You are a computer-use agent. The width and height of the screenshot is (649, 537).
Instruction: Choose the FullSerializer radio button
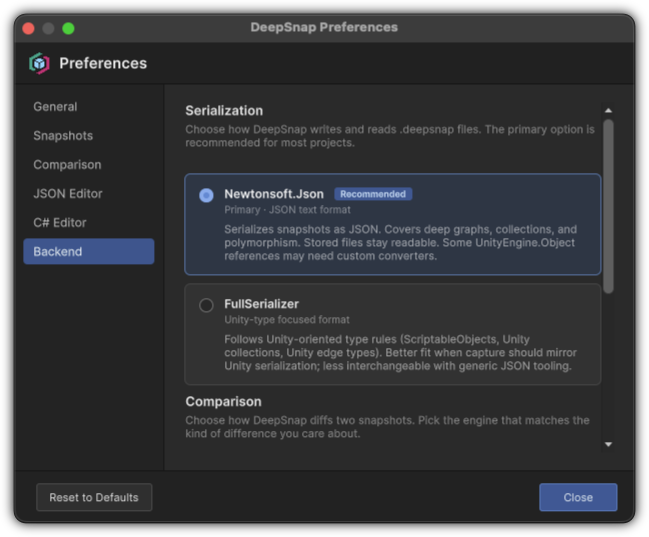[206, 305]
